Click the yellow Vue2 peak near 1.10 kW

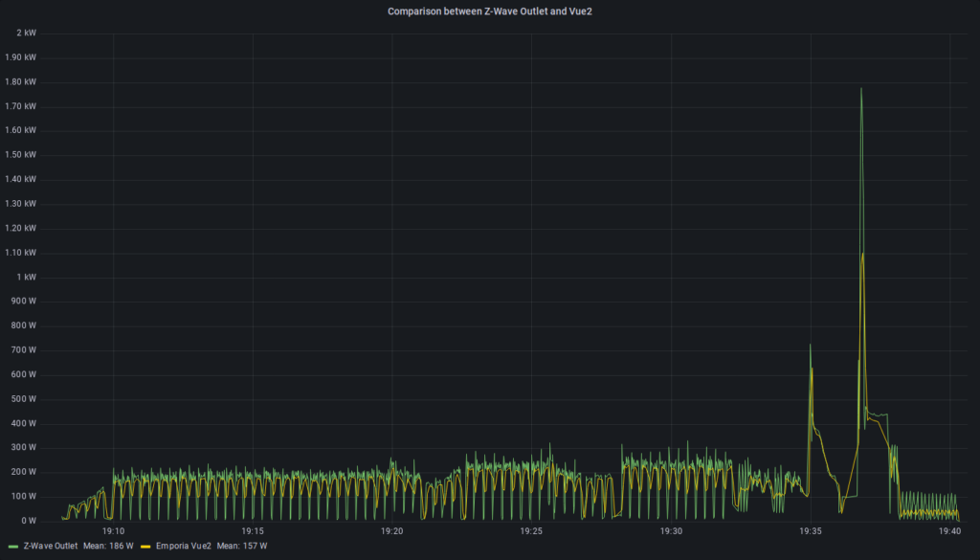coord(862,254)
